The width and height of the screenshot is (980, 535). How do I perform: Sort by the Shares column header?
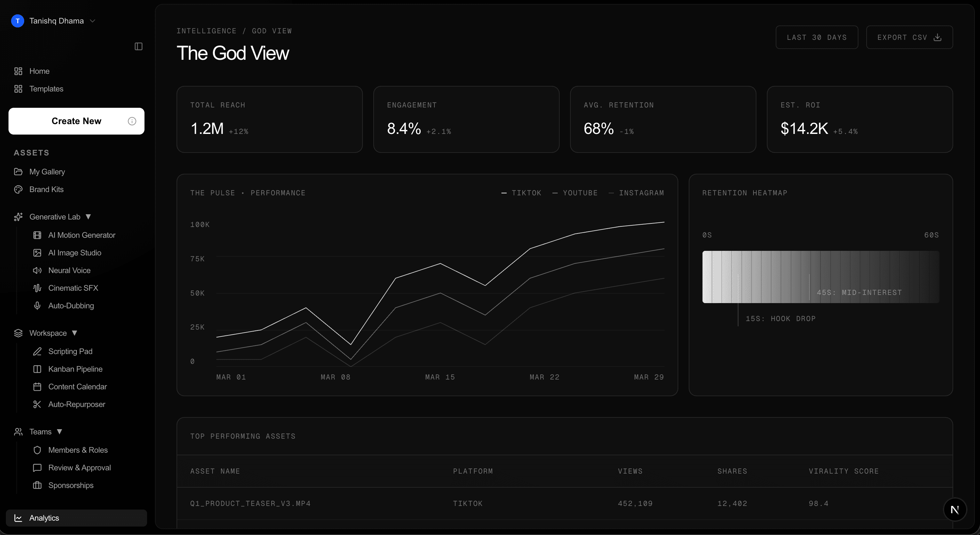point(732,471)
